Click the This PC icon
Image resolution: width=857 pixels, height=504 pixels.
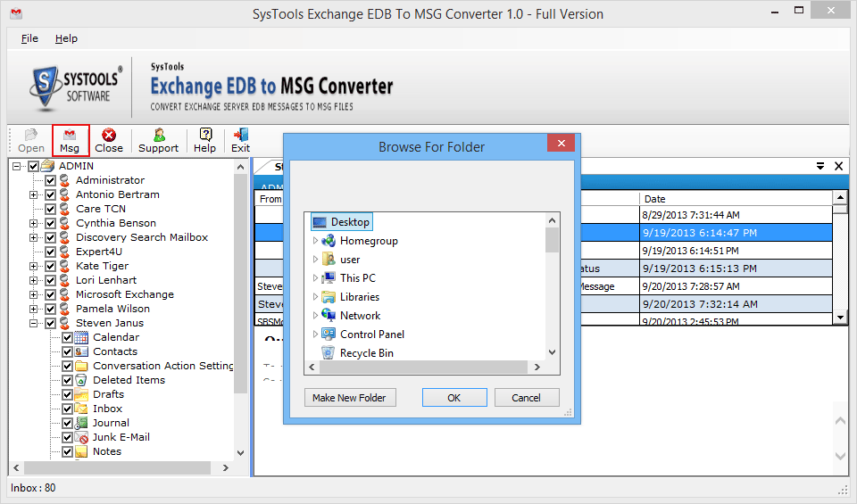(x=329, y=278)
